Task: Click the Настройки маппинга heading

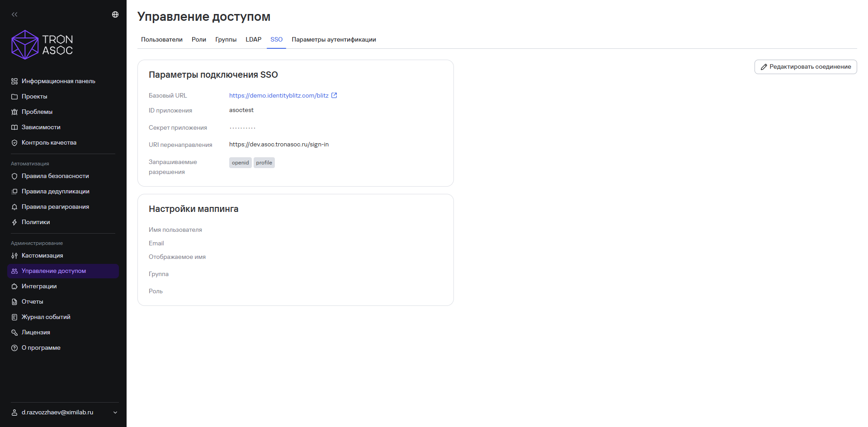Action: click(193, 209)
